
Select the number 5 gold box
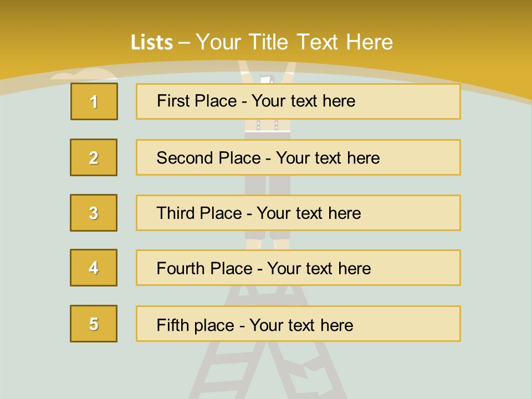(x=94, y=324)
